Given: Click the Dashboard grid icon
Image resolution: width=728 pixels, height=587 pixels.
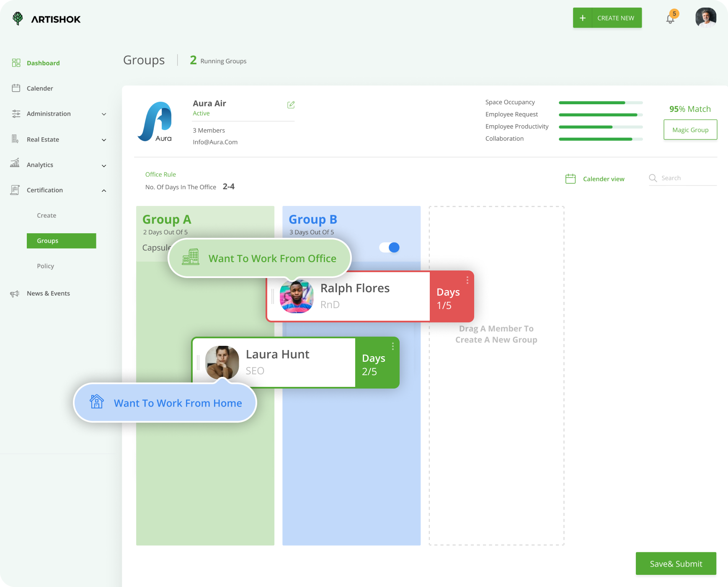Looking at the screenshot, I should point(16,63).
